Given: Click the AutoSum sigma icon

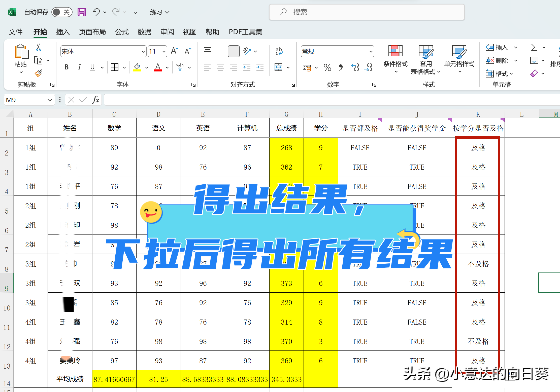Looking at the screenshot, I should pyautogui.click(x=534, y=47).
